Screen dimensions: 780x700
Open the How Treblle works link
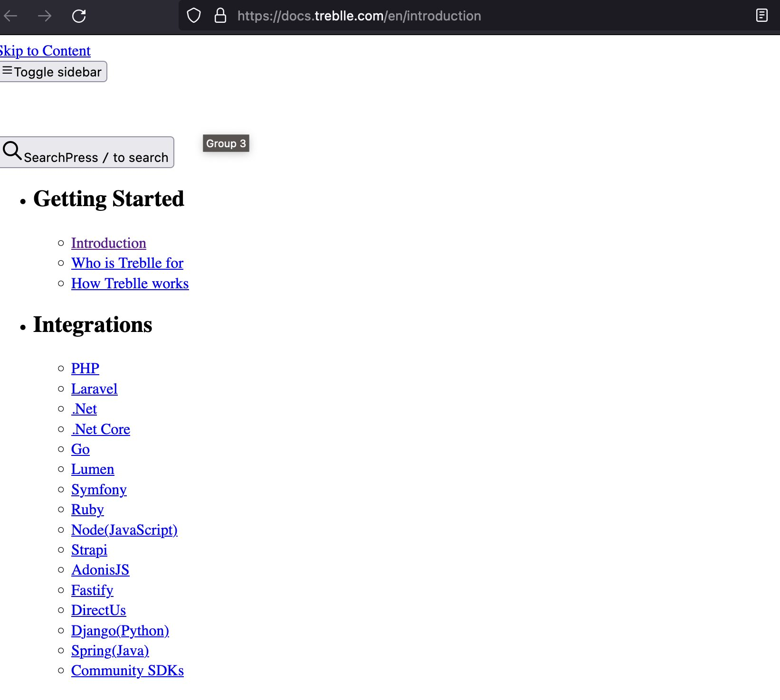(x=130, y=284)
